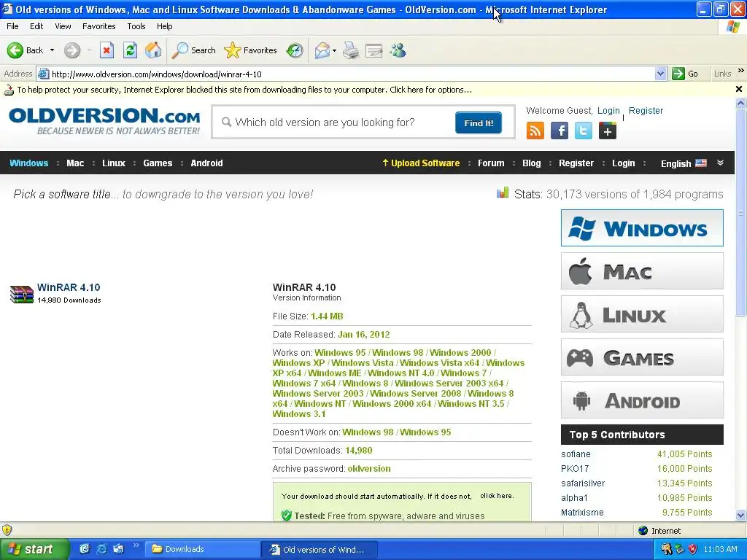This screenshot has height=560, width=747.
Task: Click the Find It! button
Action: click(x=479, y=122)
